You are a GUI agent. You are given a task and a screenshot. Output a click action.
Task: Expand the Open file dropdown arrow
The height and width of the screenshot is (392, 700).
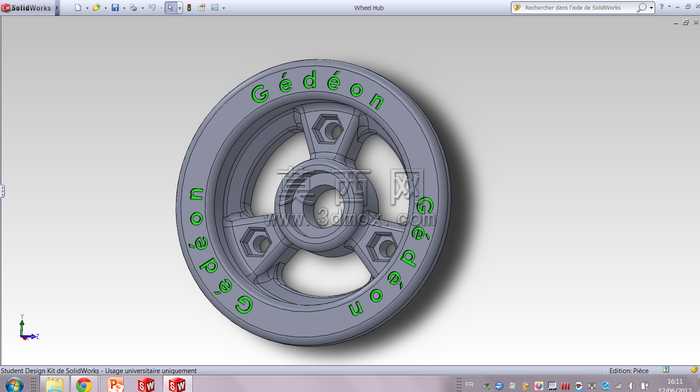coord(105,8)
